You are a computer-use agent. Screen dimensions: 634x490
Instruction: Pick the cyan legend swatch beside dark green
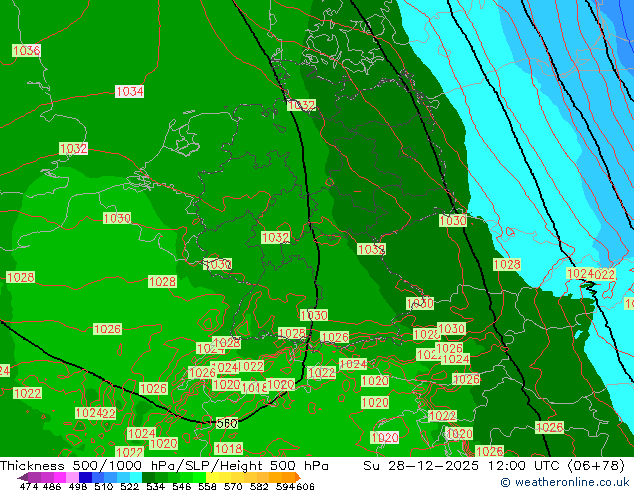pos(136,477)
